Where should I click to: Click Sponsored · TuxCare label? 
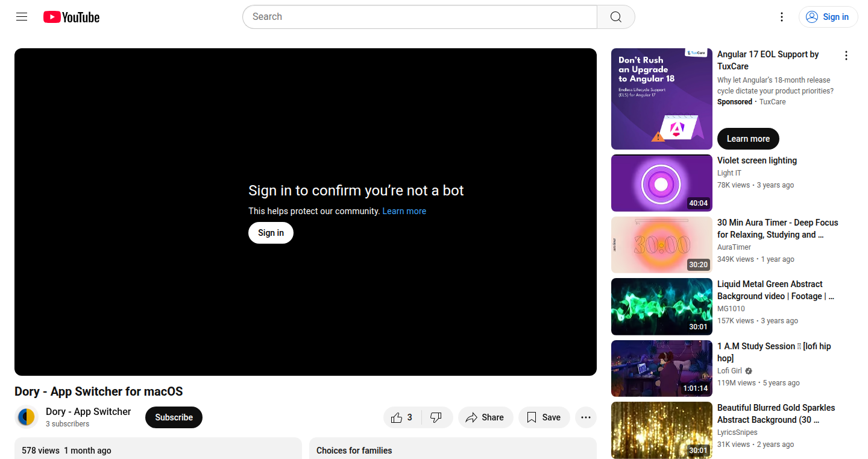752,102
